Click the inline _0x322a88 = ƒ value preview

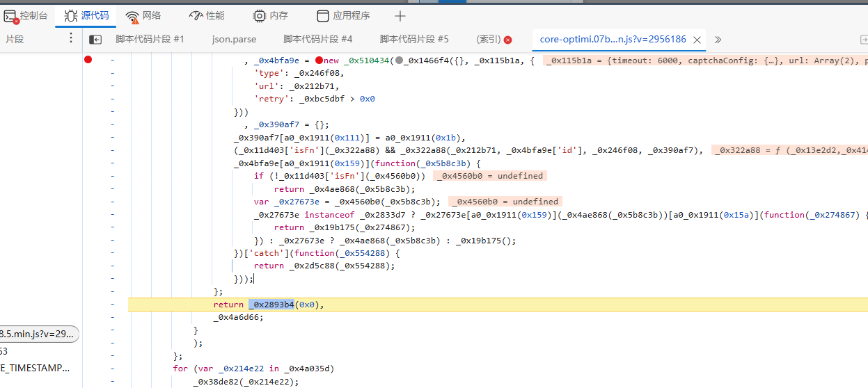789,150
